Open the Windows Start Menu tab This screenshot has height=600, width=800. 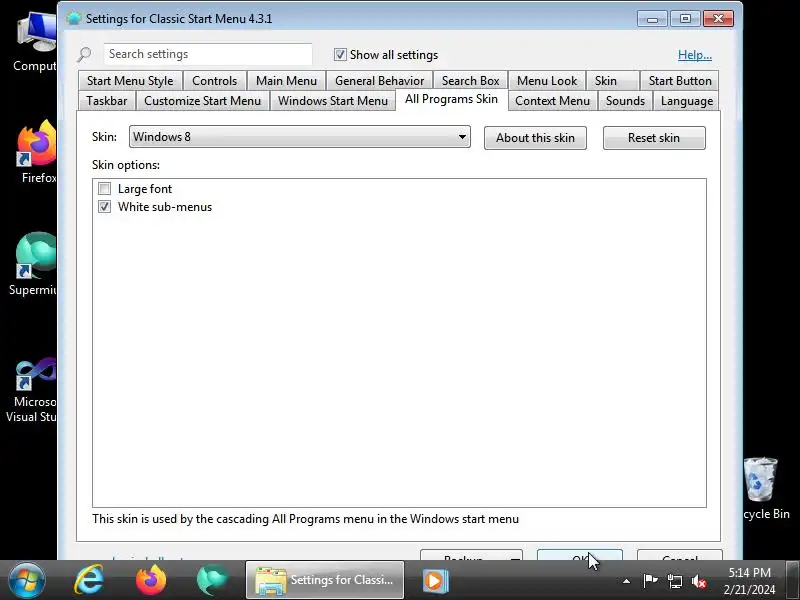coord(333,101)
